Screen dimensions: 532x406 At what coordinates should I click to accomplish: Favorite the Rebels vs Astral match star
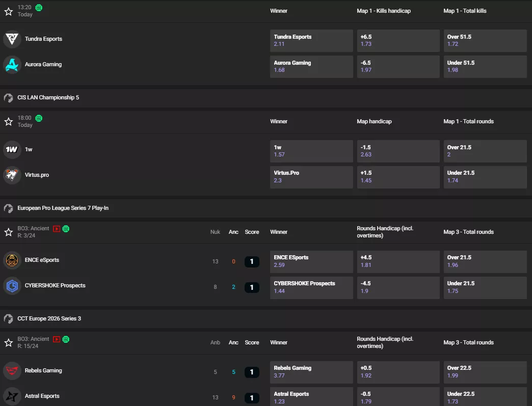[x=9, y=342]
